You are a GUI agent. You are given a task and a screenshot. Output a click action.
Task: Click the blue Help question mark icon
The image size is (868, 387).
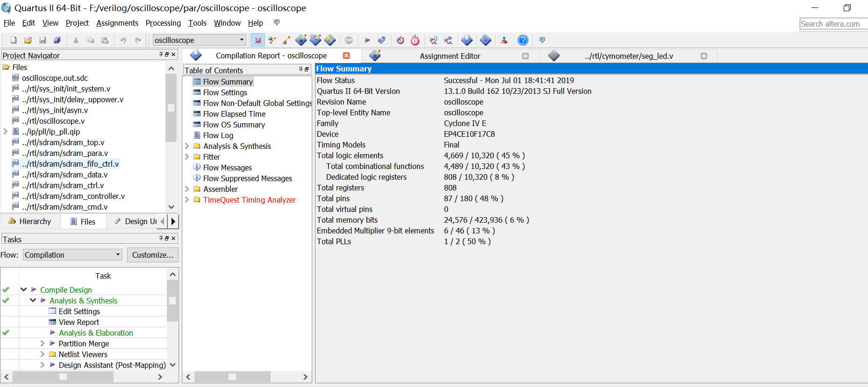click(x=523, y=40)
